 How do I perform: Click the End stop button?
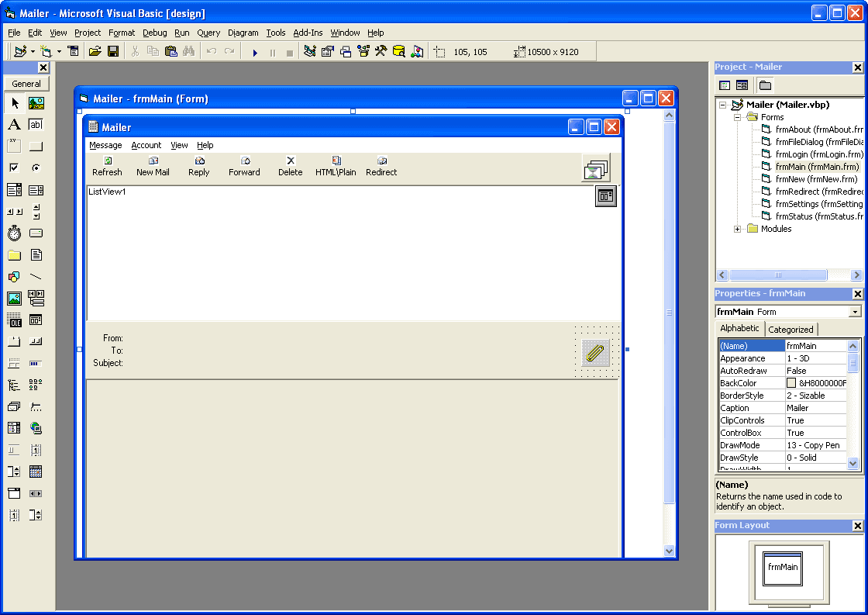pos(290,52)
